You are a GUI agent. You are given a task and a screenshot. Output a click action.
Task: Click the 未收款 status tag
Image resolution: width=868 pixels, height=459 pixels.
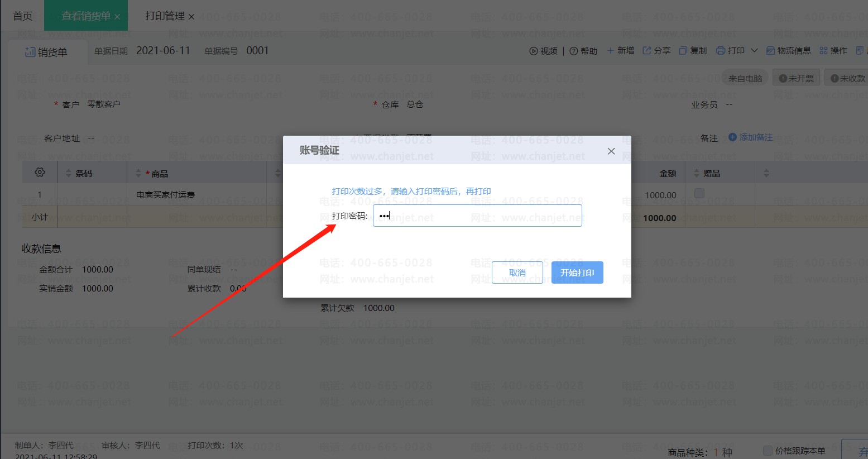(x=847, y=78)
